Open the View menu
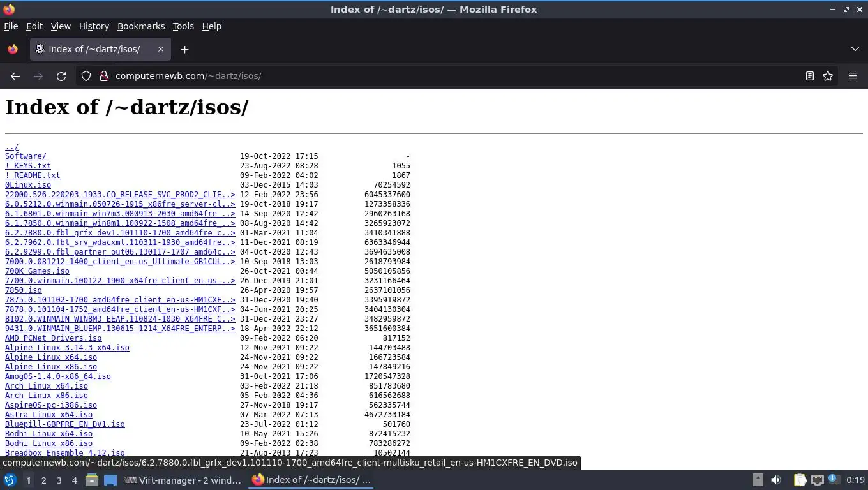 tap(61, 26)
